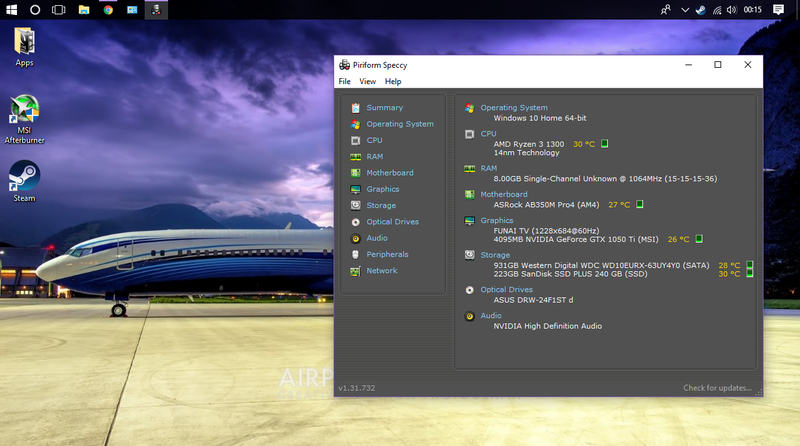Launch Google Chrome from the taskbar
The height and width of the screenshot is (446, 800).
pyautogui.click(x=108, y=10)
